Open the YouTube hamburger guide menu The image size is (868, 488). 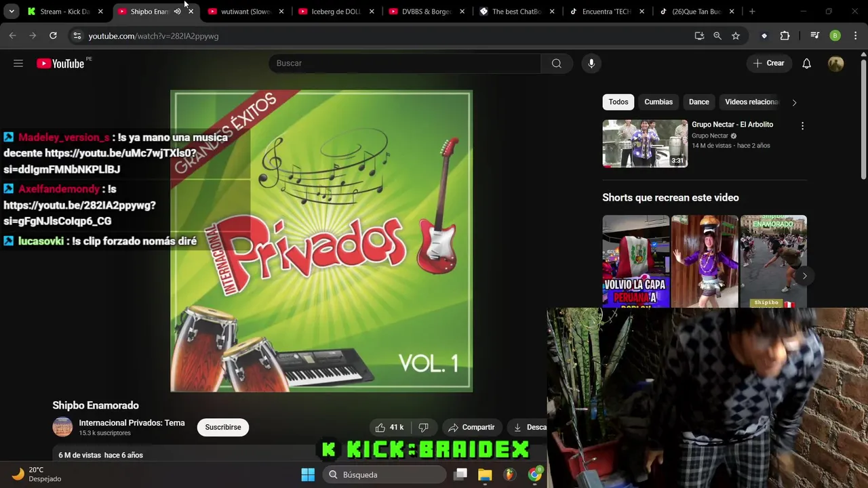(18, 63)
